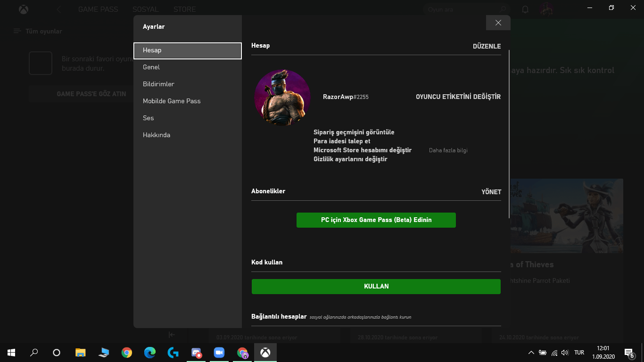Select the Hesap settings section
644x362 pixels.
(x=188, y=50)
